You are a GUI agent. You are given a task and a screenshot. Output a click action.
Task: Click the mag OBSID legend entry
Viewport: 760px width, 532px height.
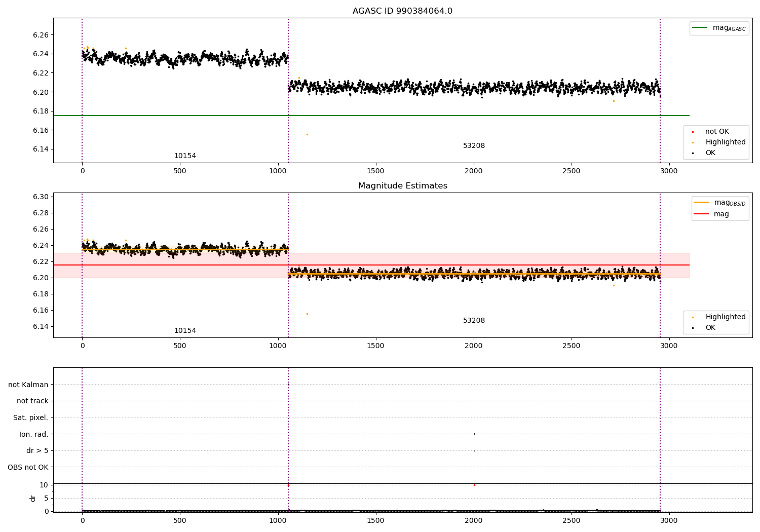[x=720, y=203]
